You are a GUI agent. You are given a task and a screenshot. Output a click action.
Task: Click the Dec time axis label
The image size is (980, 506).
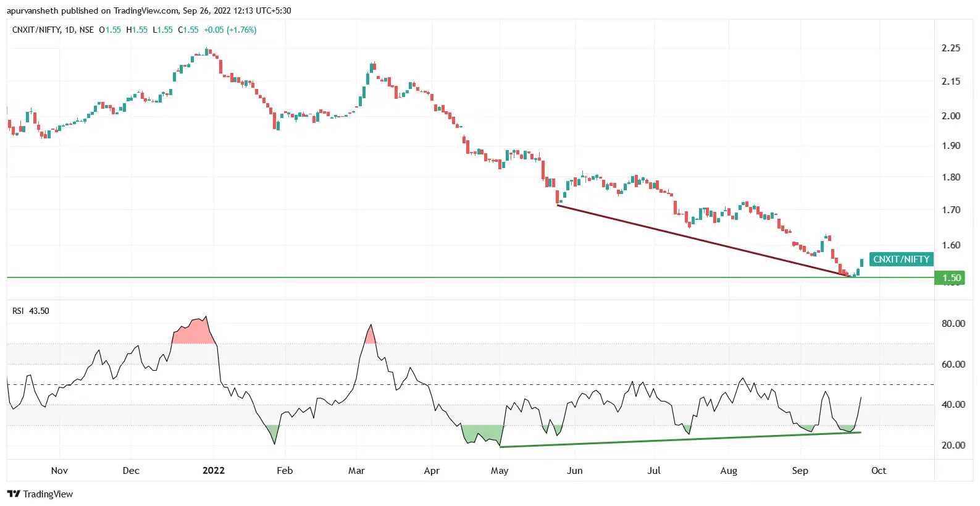click(x=131, y=471)
